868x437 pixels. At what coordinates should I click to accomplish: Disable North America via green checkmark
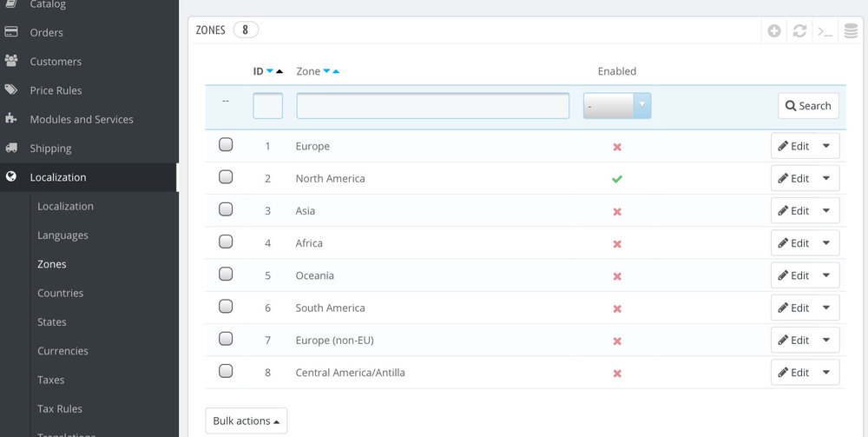(617, 179)
